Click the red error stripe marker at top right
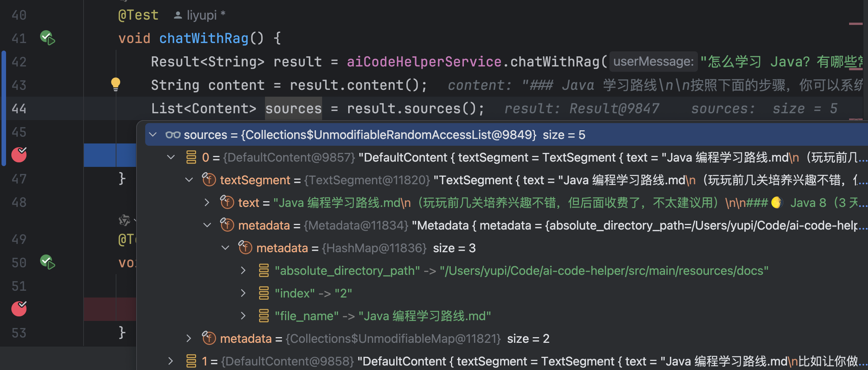Viewport: 868px width, 370px height. click(x=855, y=24)
